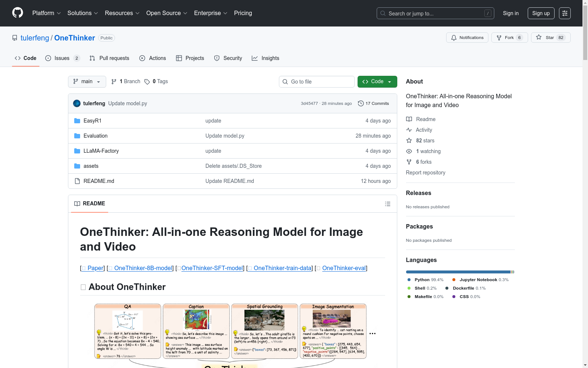Click the Python 99.4% language entry
The width and height of the screenshot is (588, 368).
point(426,280)
